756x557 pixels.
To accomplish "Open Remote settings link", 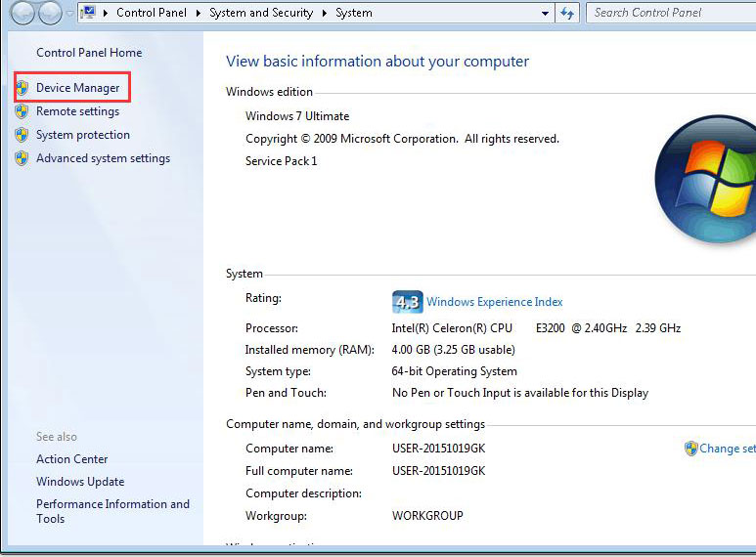I will [x=77, y=111].
